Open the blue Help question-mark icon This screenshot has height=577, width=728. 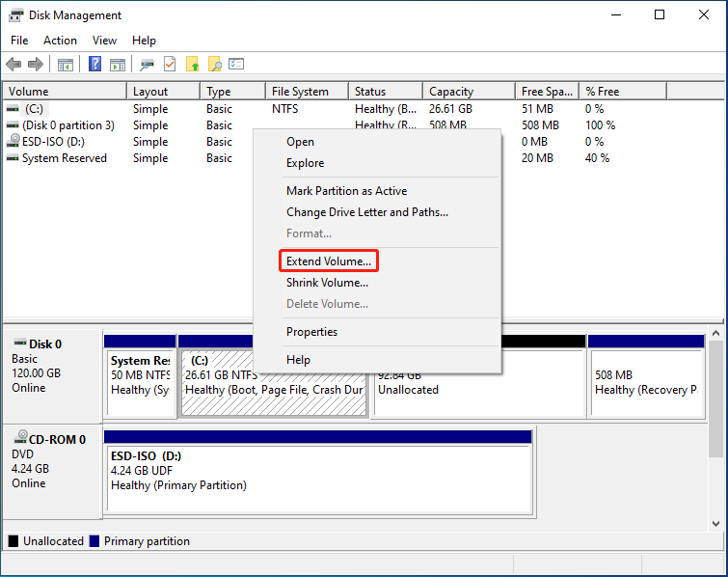[x=94, y=64]
